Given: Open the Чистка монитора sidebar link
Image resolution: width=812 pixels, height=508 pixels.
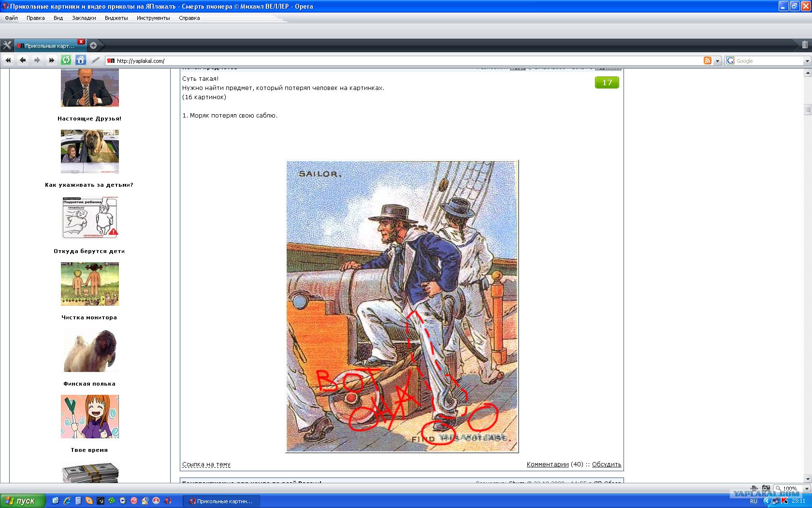Looking at the screenshot, I should (x=89, y=317).
